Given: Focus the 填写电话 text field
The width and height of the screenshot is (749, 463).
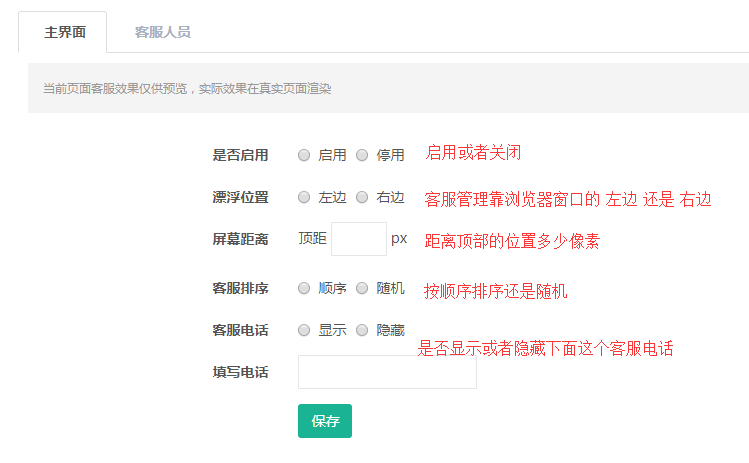Looking at the screenshot, I should 387,372.
